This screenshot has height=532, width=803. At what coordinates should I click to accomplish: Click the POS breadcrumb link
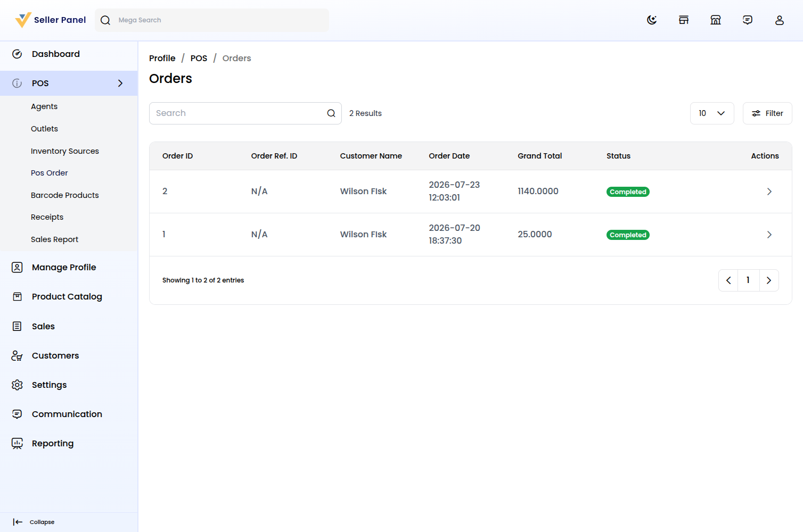click(199, 58)
